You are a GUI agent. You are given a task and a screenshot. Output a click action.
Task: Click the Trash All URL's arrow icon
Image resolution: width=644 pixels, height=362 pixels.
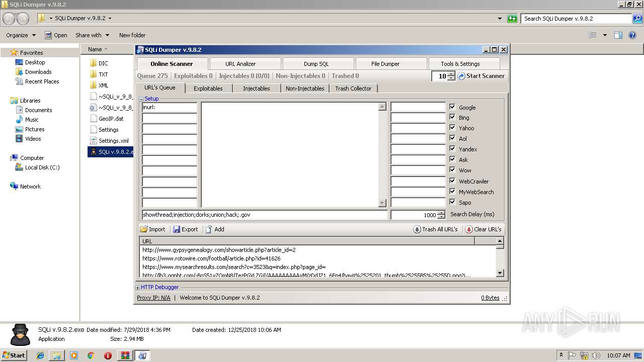(x=417, y=229)
